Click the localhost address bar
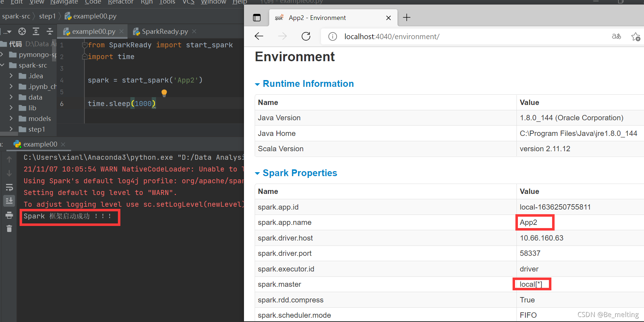The width and height of the screenshot is (644, 322). (392, 37)
